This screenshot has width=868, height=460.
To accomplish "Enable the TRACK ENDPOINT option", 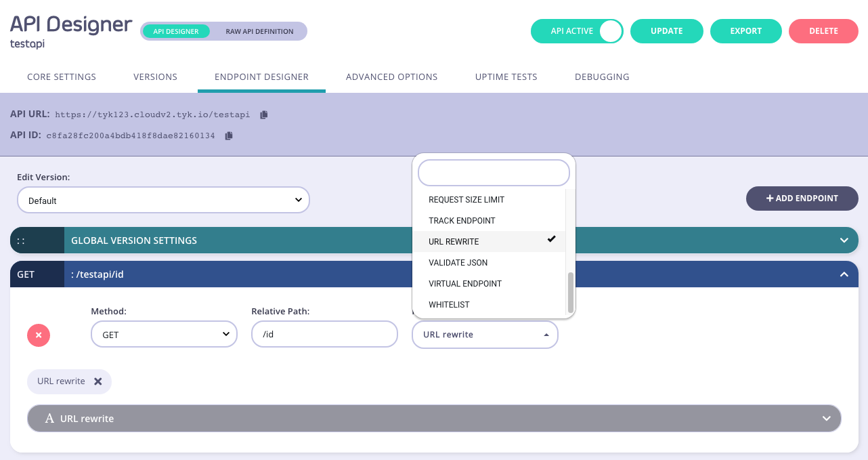I will tap(461, 220).
